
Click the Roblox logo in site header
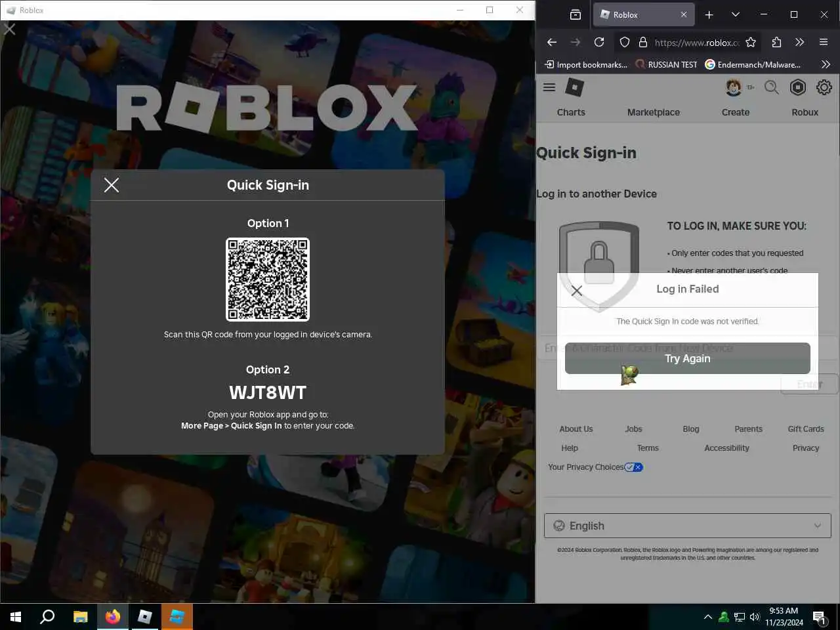point(575,87)
